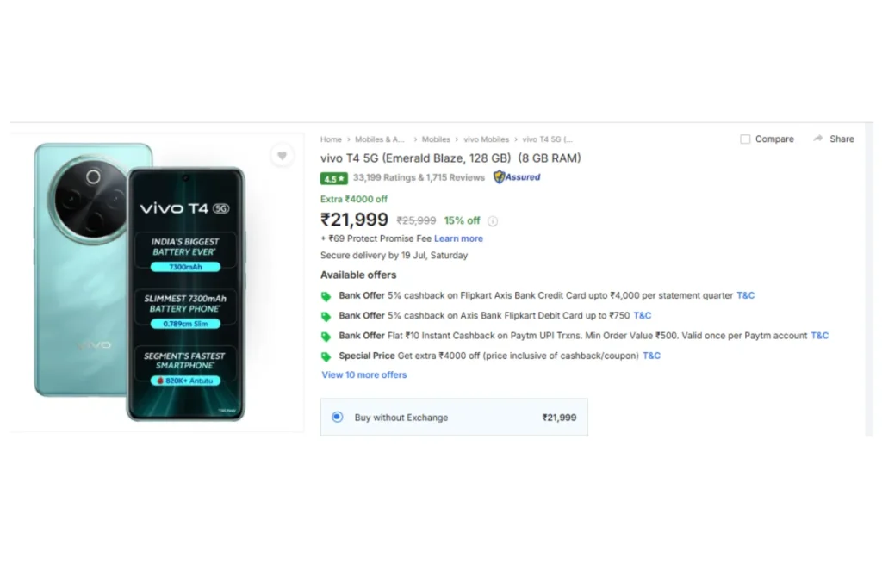Open T&C for Axis Debit Card offer
This screenshot has width=882, height=588.
[643, 315]
